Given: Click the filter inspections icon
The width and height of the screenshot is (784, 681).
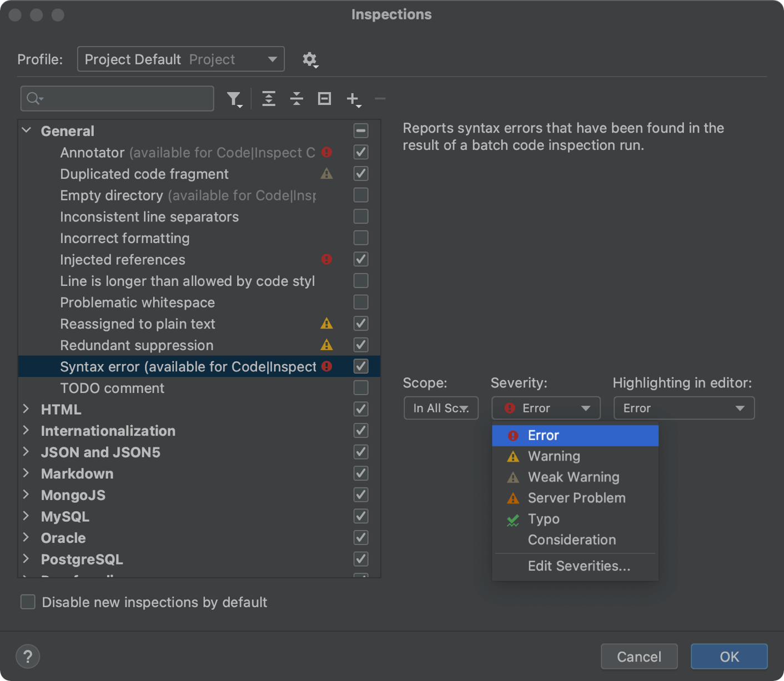Looking at the screenshot, I should pos(234,98).
